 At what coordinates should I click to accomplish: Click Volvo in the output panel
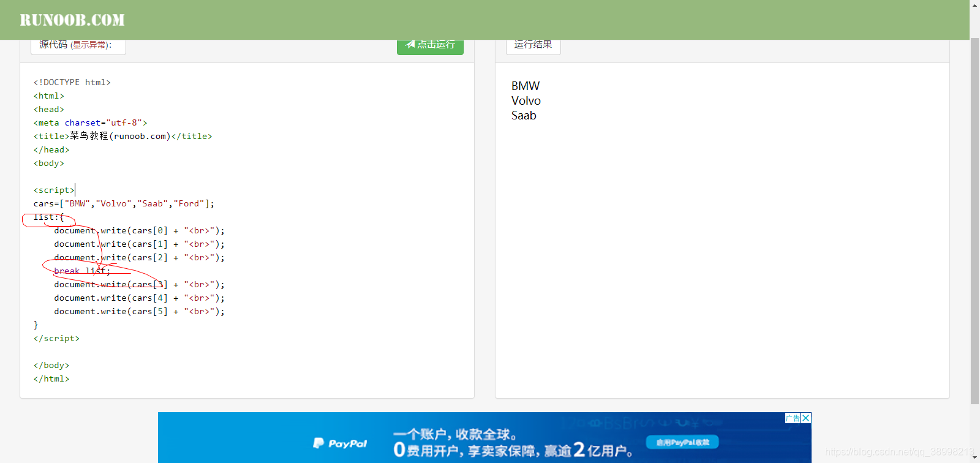point(526,100)
